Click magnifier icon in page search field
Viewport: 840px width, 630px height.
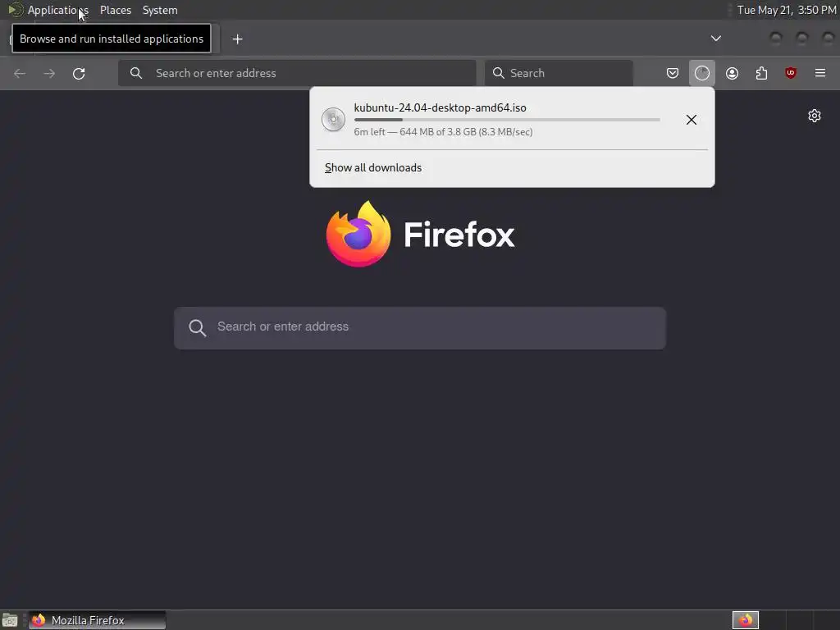(x=197, y=328)
